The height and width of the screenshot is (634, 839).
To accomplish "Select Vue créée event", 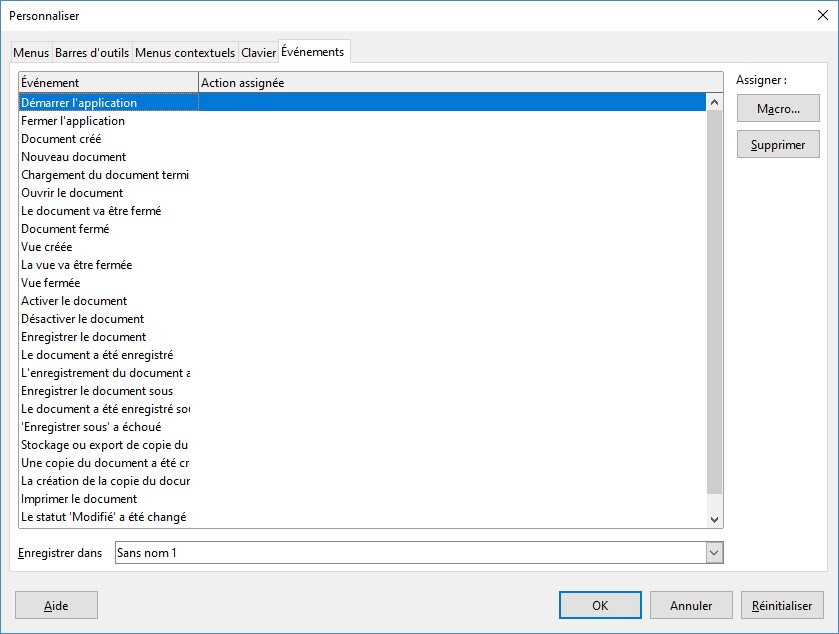I will [363, 247].
